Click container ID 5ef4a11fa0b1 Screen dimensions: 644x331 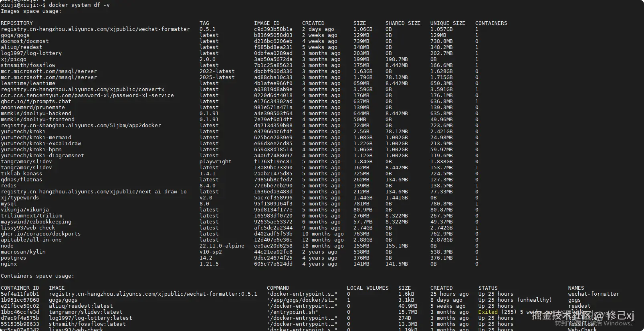(x=20, y=294)
